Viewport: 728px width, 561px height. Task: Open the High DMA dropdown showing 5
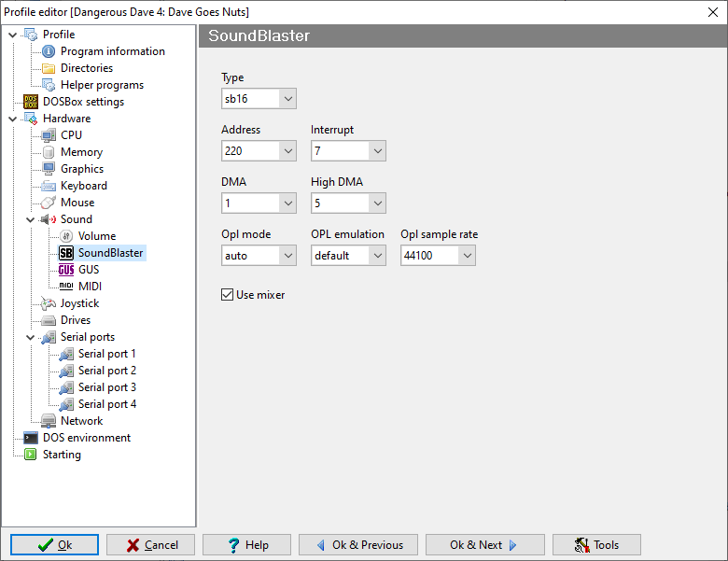coord(348,203)
